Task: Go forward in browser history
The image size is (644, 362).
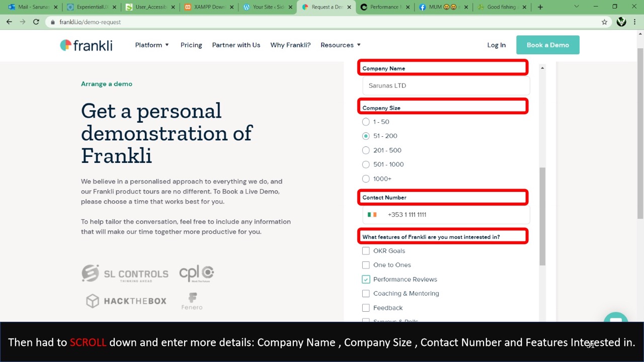Action: [x=23, y=22]
